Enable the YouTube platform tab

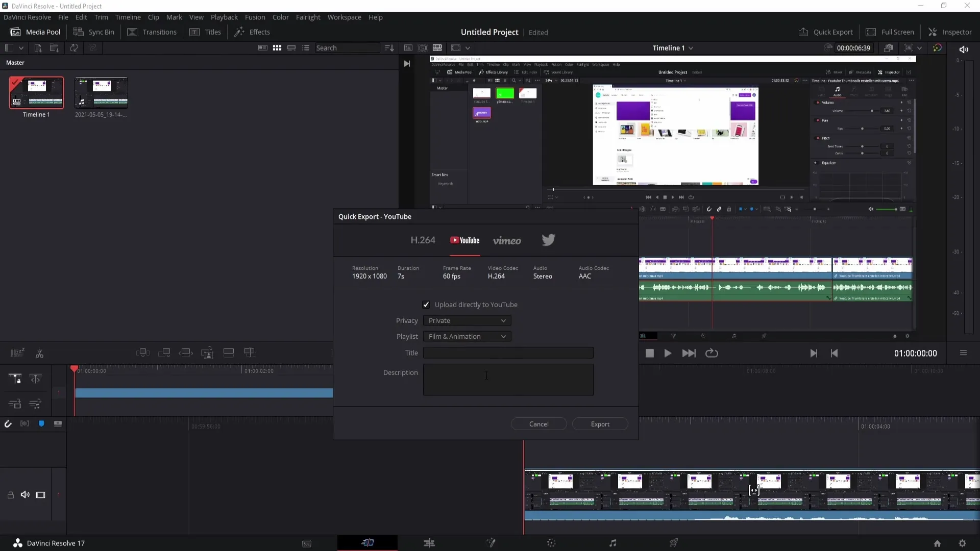click(x=464, y=241)
